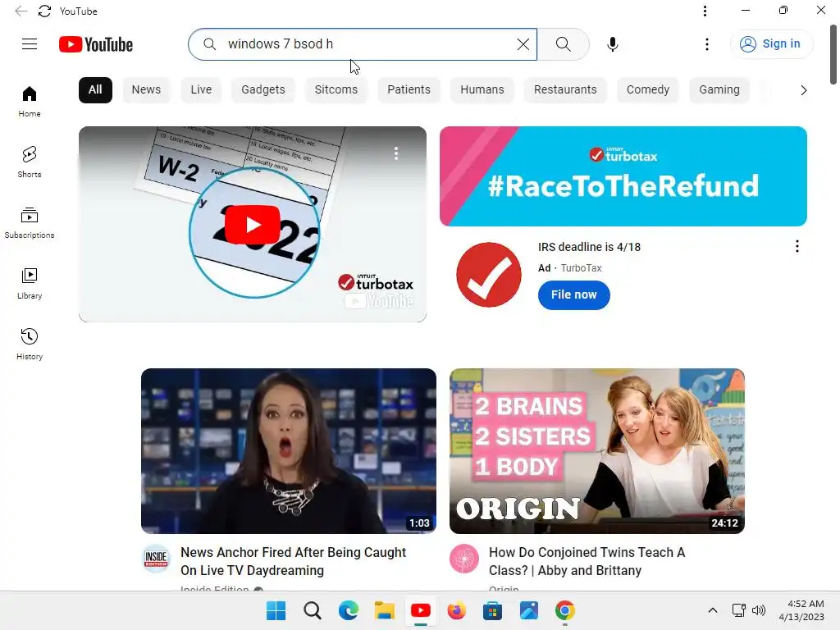
Task: Click the File now button
Action: point(573,294)
